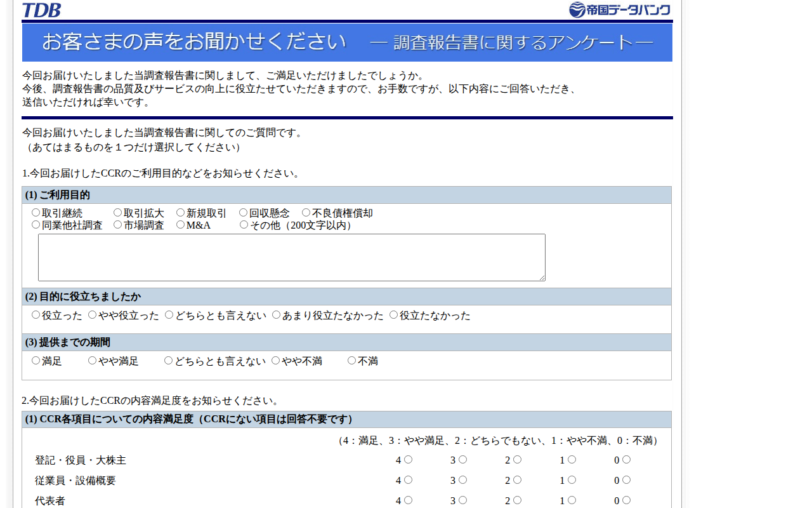Select 役立たなかった radio button
This screenshot has height=508, width=812.
pyautogui.click(x=393, y=314)
